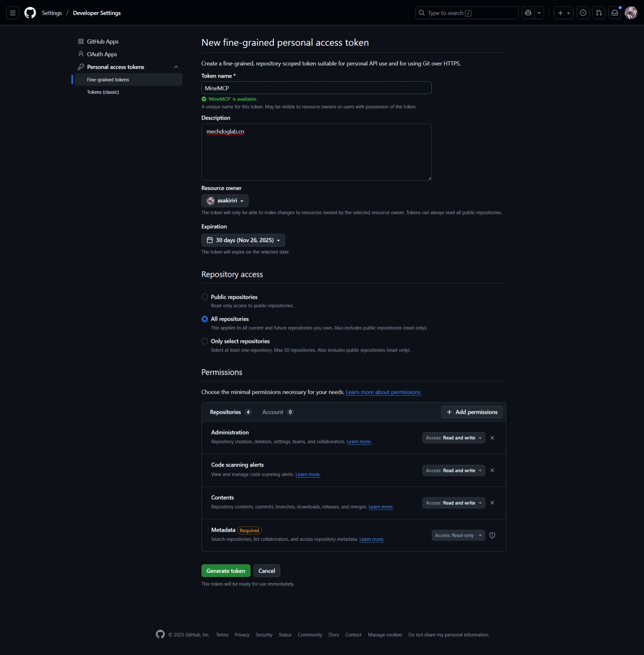Click the Generate token button

pyautogui.click(x=226, y=571)
